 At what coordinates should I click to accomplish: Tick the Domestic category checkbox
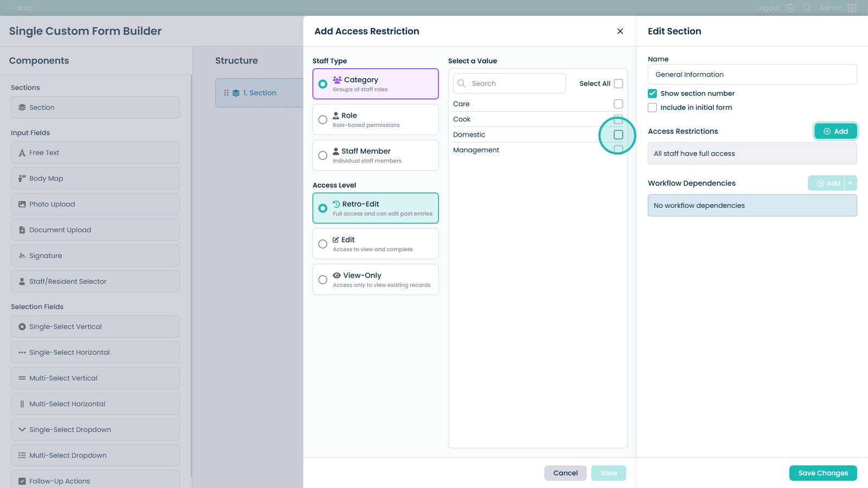pos(618,134)
